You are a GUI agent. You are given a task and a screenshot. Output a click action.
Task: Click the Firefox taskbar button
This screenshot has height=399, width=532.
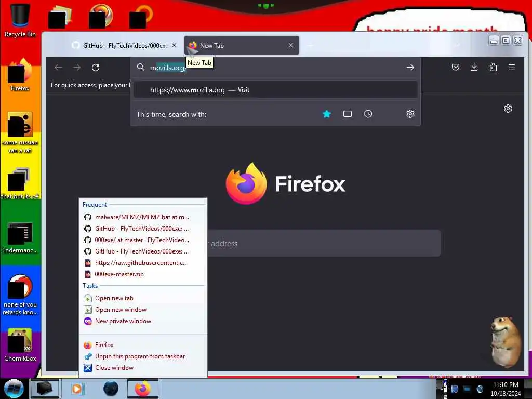(143, 389)
